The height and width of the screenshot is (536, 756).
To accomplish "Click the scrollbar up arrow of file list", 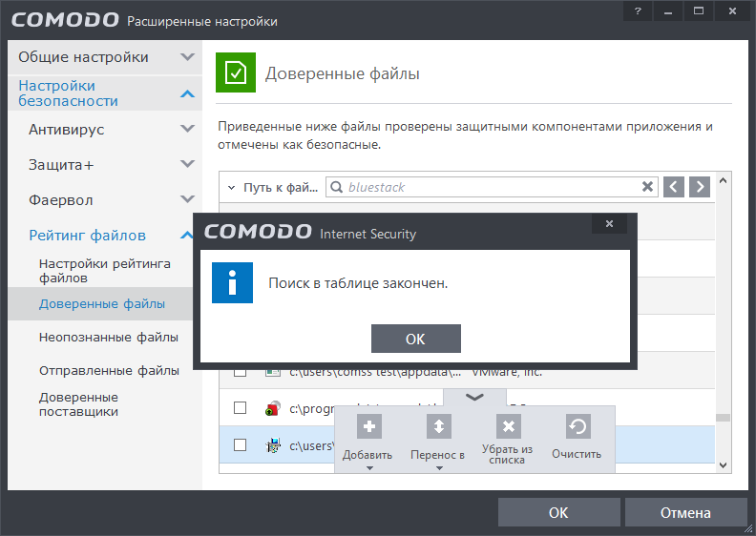I will point(723,180).
